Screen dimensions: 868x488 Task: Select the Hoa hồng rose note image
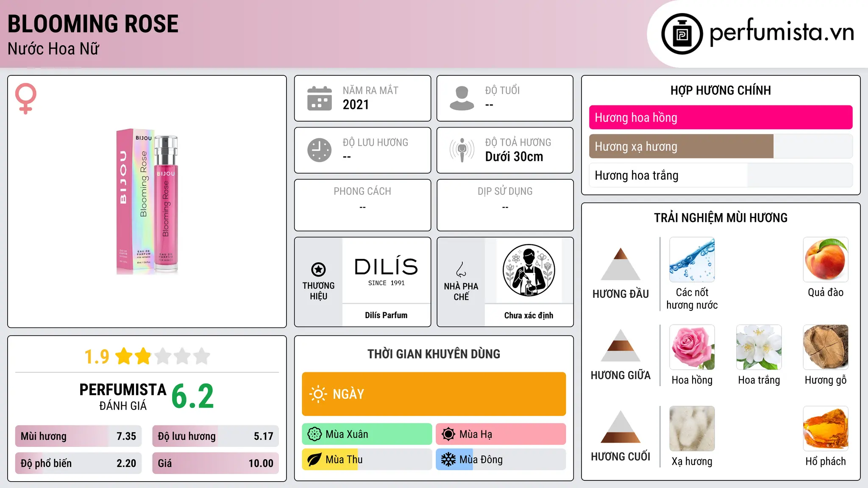pyautogui.click(x=692, y=347)
